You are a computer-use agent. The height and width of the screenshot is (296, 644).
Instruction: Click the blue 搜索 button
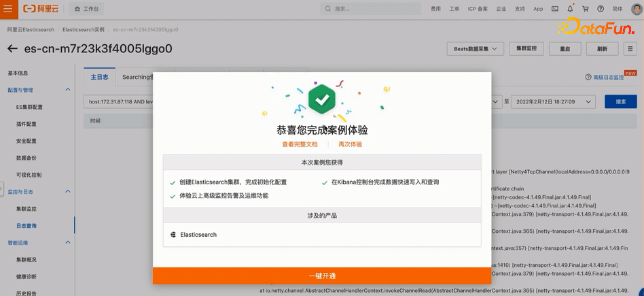(x=621, y=101)
